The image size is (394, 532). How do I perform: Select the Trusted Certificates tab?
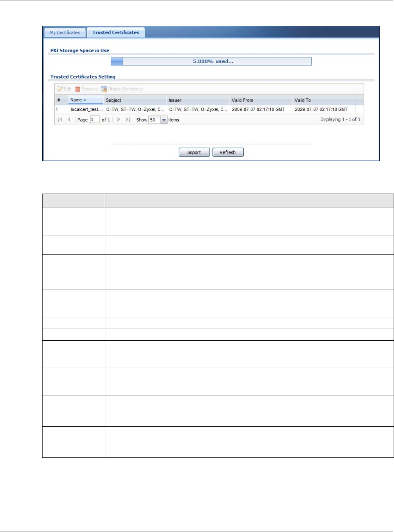pos(116,32)
